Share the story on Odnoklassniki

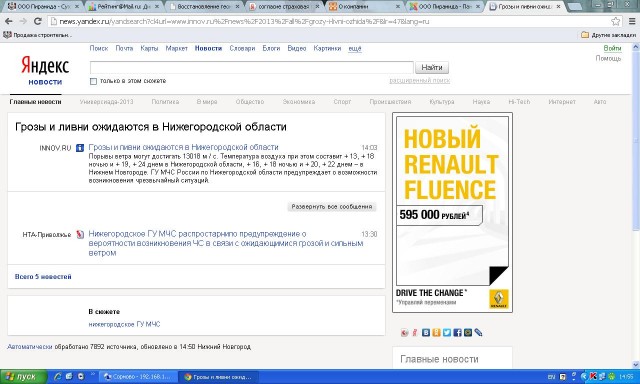point(436,333)
